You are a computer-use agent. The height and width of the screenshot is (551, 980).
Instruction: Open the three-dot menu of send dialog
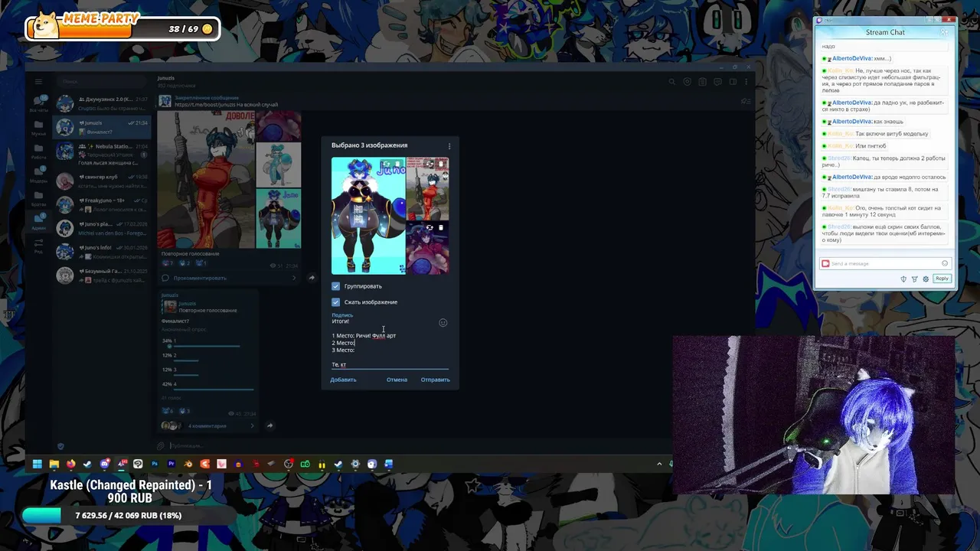click(449, 145)
